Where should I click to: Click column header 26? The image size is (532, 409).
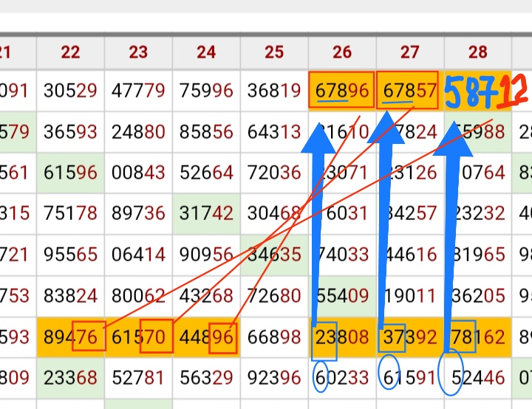point(342,52)
